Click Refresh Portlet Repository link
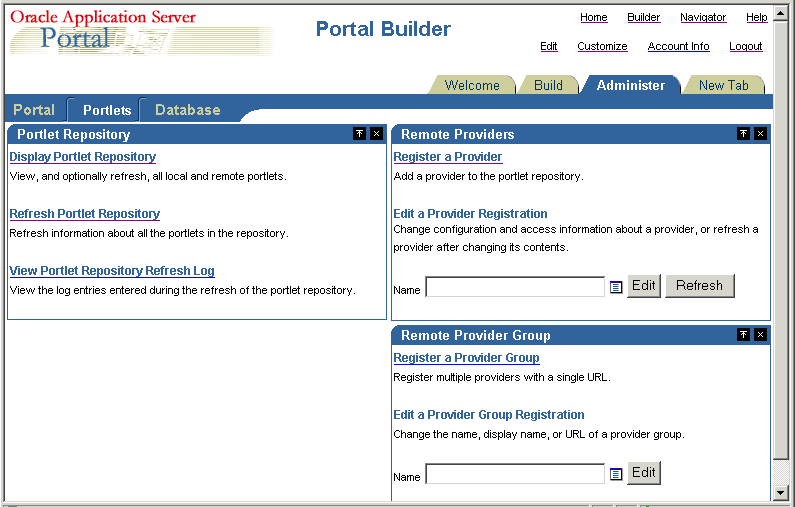Image resolution: width=795 pixels, height=507 pixels. (x=85, y=213)
